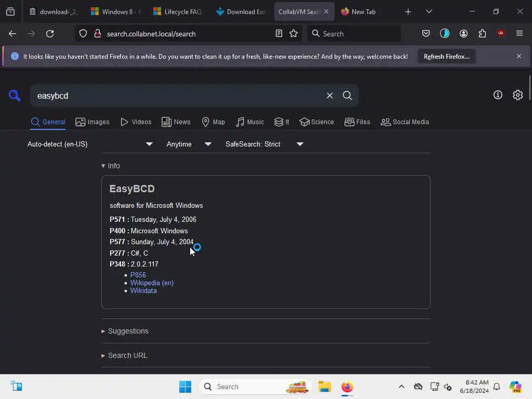Open the SafeSearch: Strict dropdown
Screen dimensions: 532x399
coord(264,144)
